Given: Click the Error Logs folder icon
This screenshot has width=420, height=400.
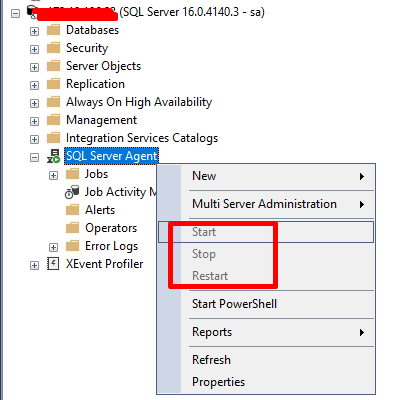Looking at the screenshot, I should click(72, 246).
